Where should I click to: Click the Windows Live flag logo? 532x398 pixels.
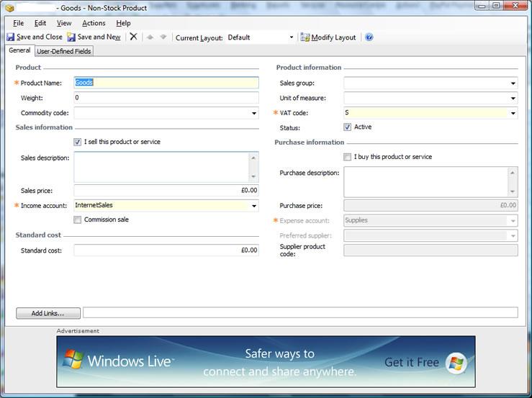coord(73,359)
